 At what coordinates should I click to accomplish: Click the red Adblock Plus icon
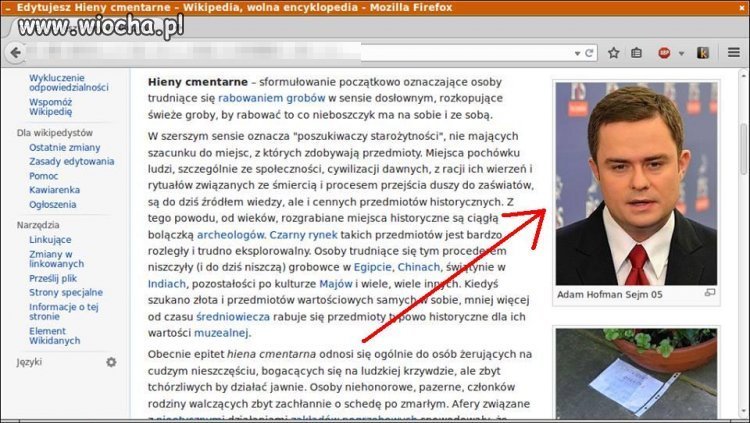[x=664, y=53]
